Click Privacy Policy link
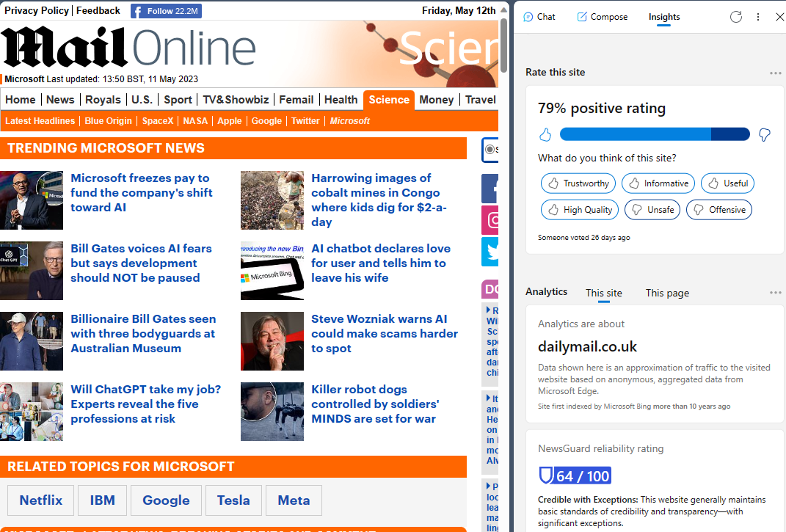The width and height of the screenshot is (786, 532). 37,10
